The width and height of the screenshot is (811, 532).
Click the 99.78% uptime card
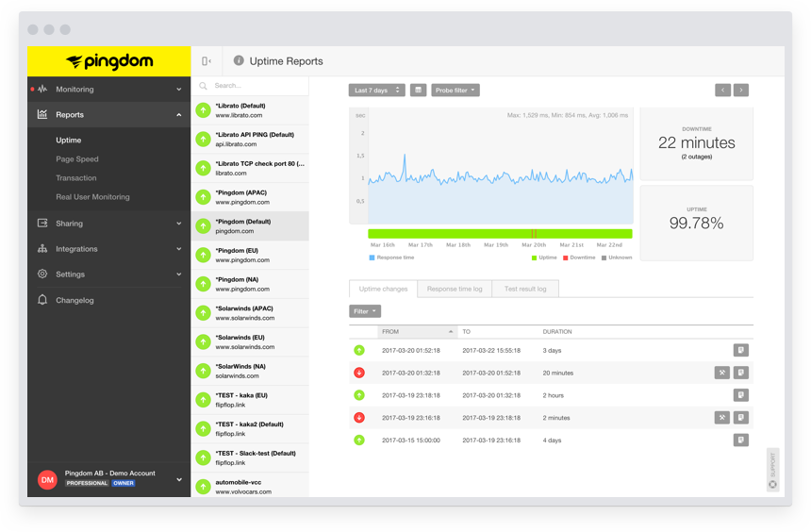pos(696,223)
